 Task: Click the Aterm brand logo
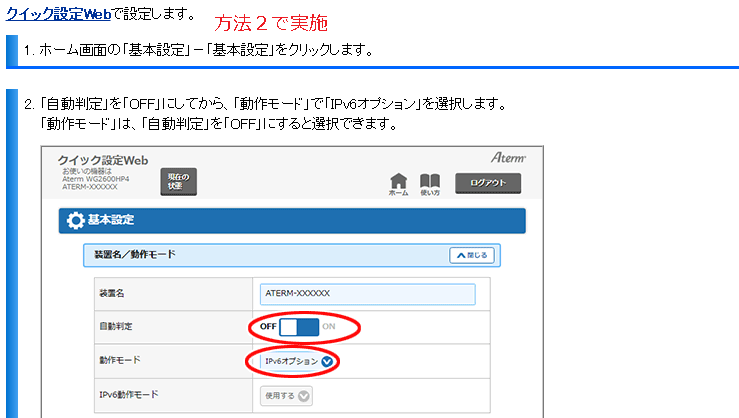(x=515, y=158)
